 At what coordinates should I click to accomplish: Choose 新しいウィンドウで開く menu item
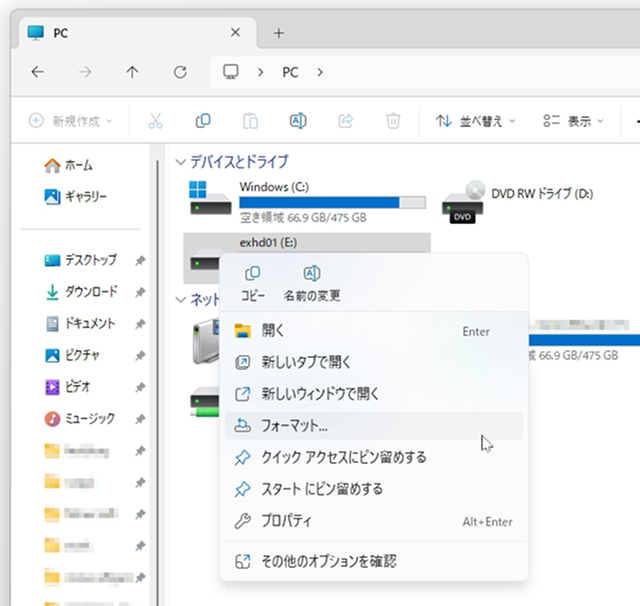click(x=373, y=394)
